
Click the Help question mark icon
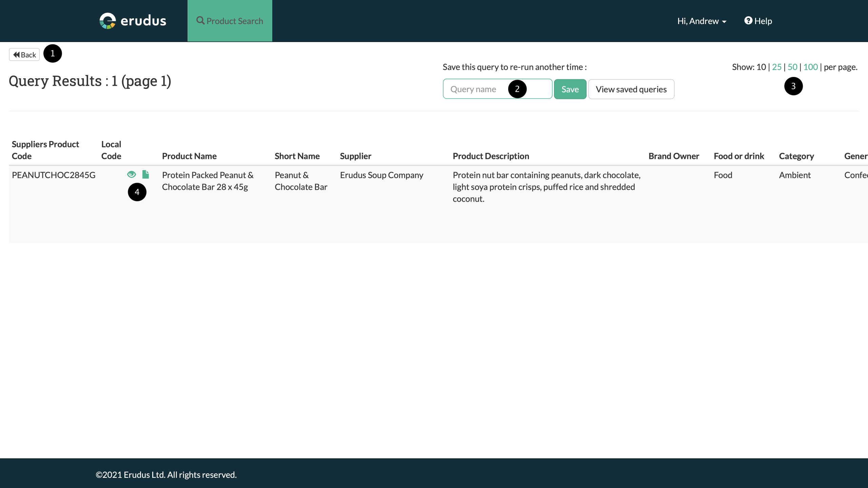coord(748,21)
